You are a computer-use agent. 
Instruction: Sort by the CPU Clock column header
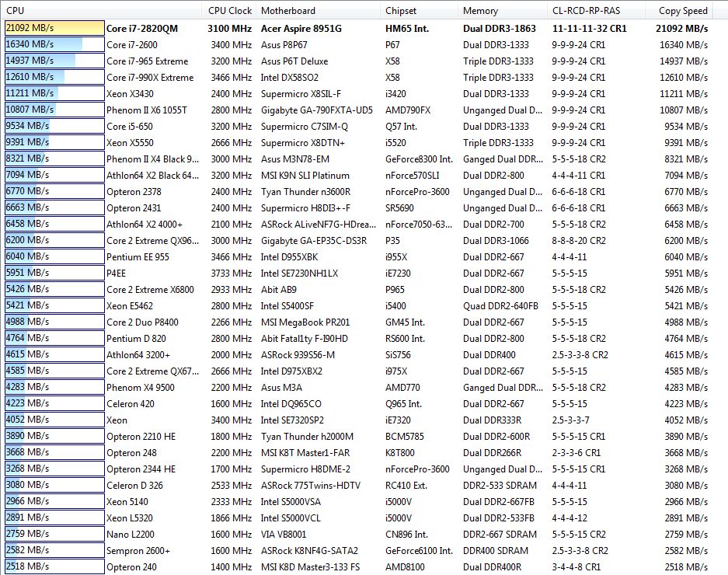229,10
